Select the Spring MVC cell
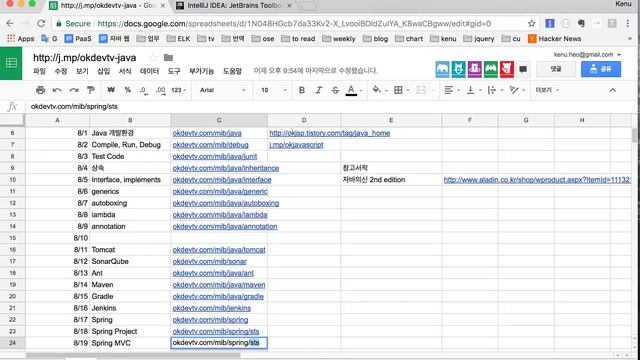The width and height of the screenshot is (640, 360). pos(130,343)
